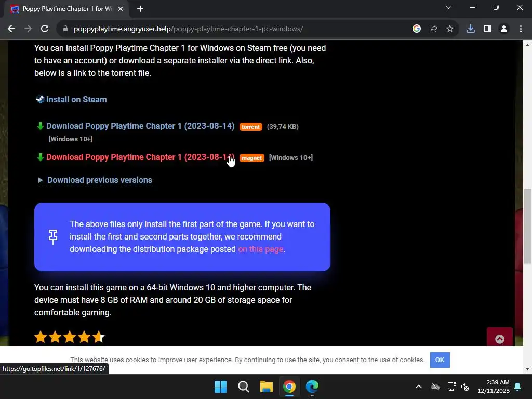Click the orange magnet badge

pos(252,158)
